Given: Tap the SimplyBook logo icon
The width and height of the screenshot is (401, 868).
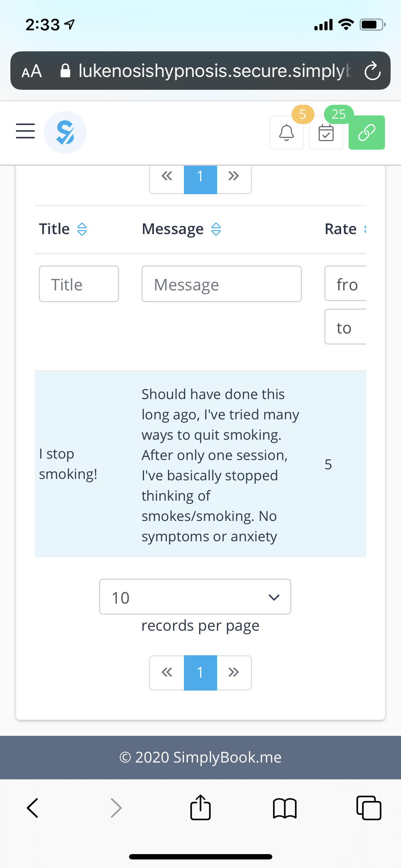Looking at the screenshot, I should [x=65, y=133].
